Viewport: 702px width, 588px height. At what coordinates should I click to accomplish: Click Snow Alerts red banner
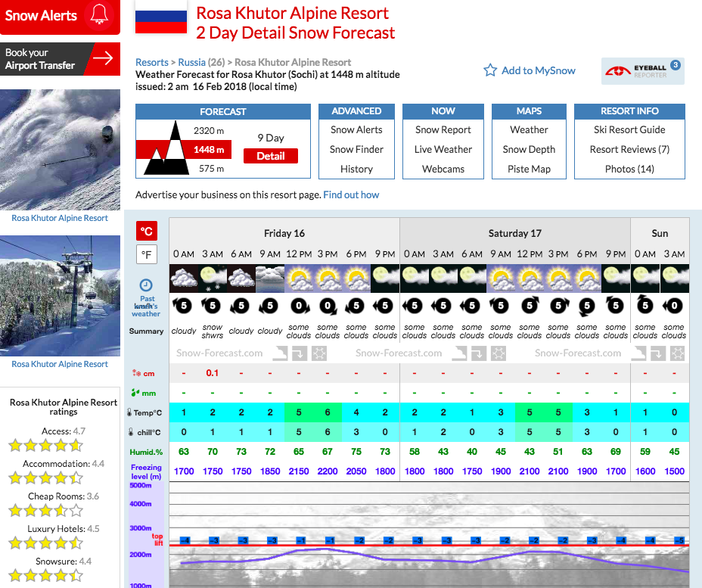[x=60, y=17]
